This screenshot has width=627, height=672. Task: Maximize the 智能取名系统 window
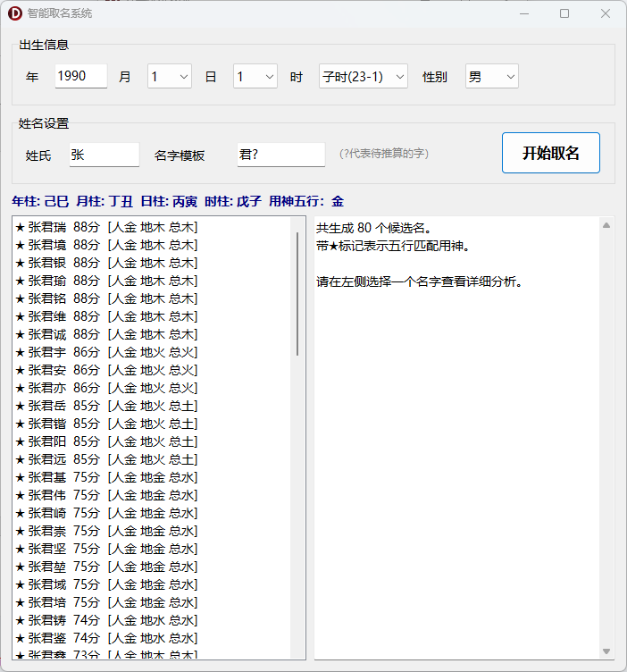pos(564,13)
